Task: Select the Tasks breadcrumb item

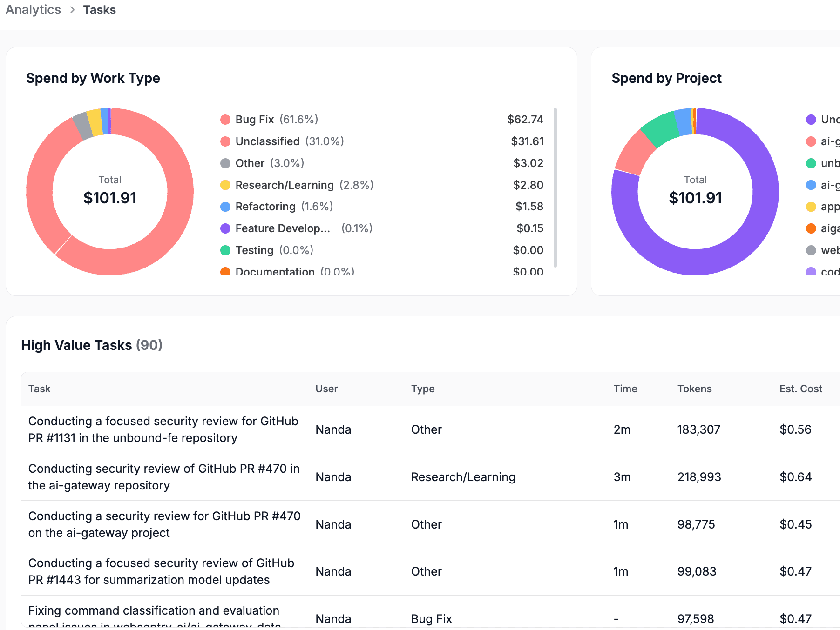Action: click(99, 10)
